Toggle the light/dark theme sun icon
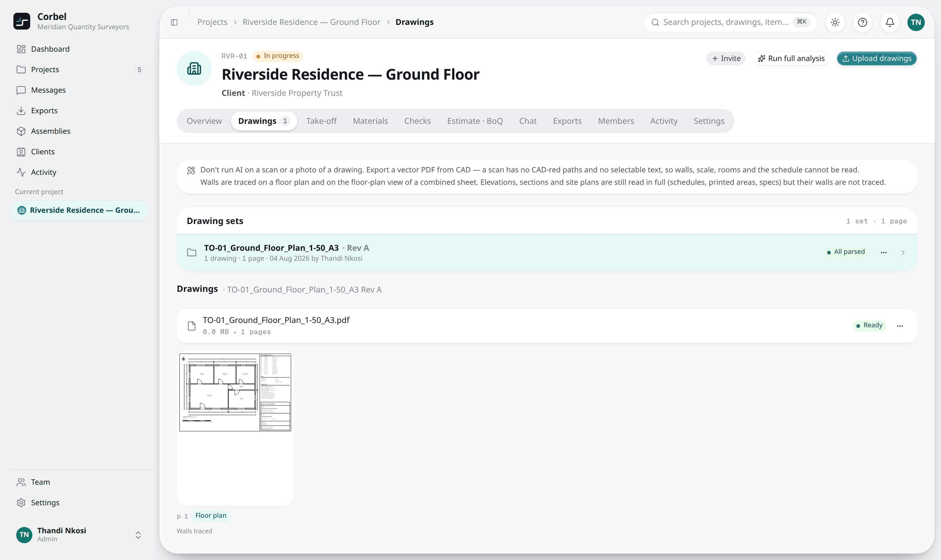The image size is (941, 560). click(x=835, y=22)
